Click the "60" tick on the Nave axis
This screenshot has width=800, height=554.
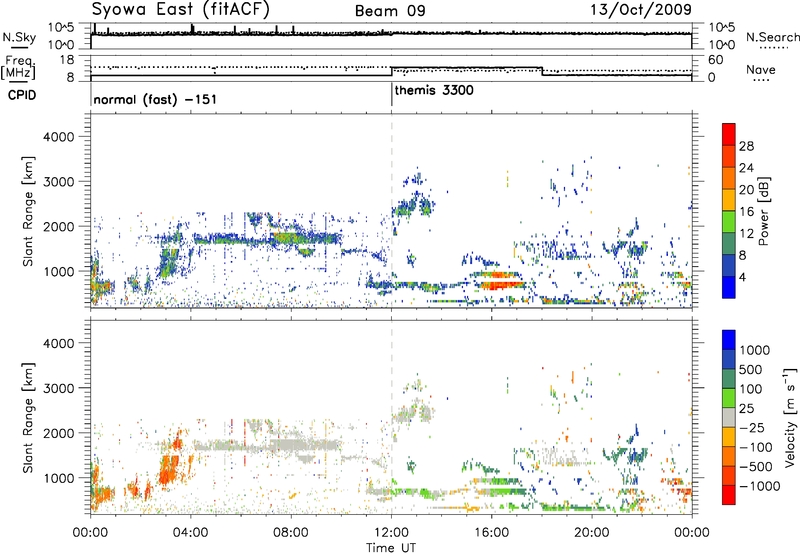716,60
